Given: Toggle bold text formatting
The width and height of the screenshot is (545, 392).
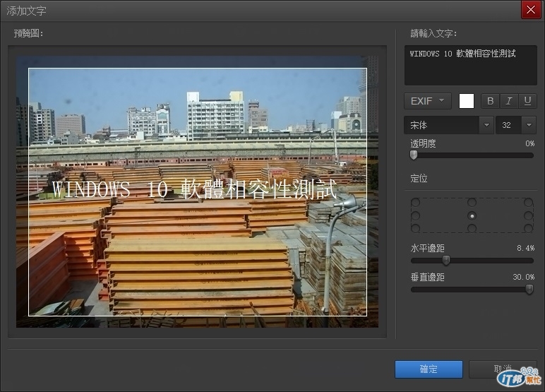Looking at the screenshot, I should pyautogui.click(x=491, y=101).
